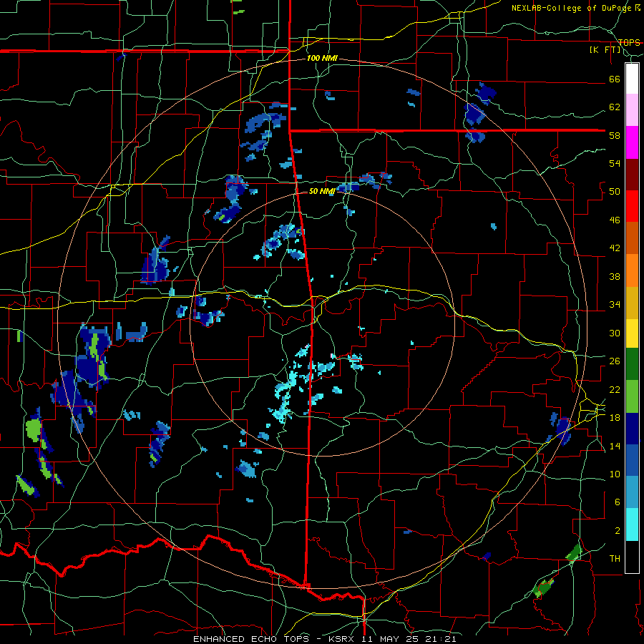Image resolution: width=644 pixels, height=644 pixels.
Task: Click the legend value '58'
Action: pos(615,135)
